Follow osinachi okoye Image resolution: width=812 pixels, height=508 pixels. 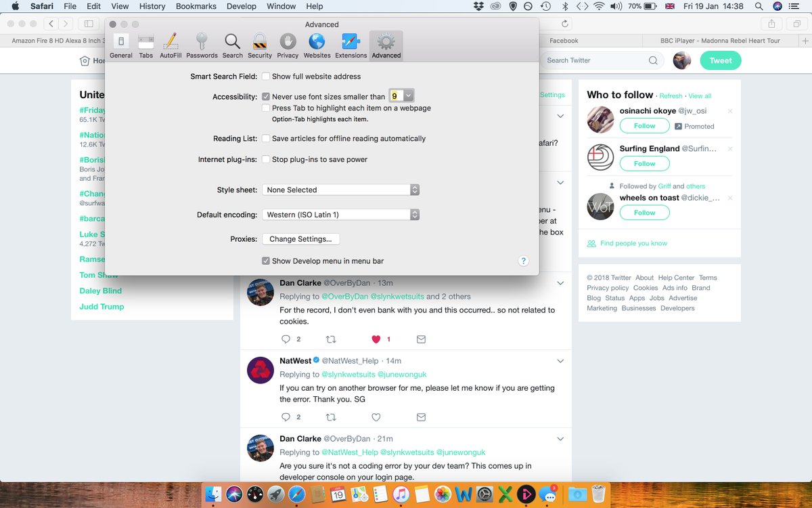644,126
